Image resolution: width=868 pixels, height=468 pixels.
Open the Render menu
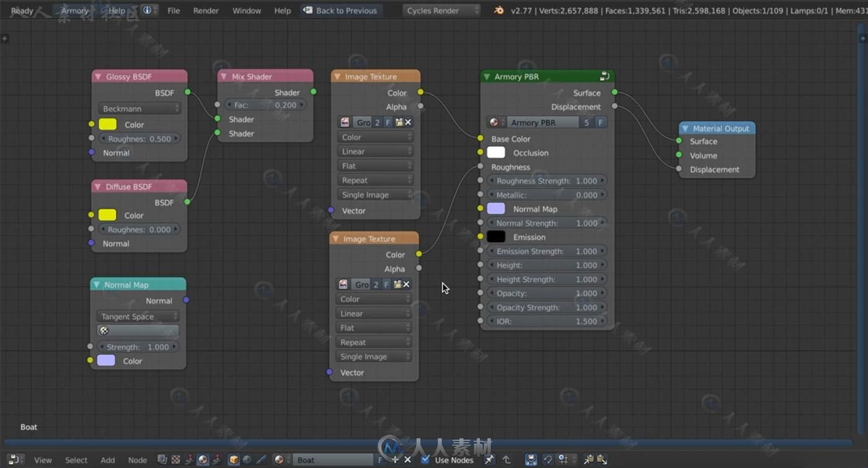coord(206,11)
